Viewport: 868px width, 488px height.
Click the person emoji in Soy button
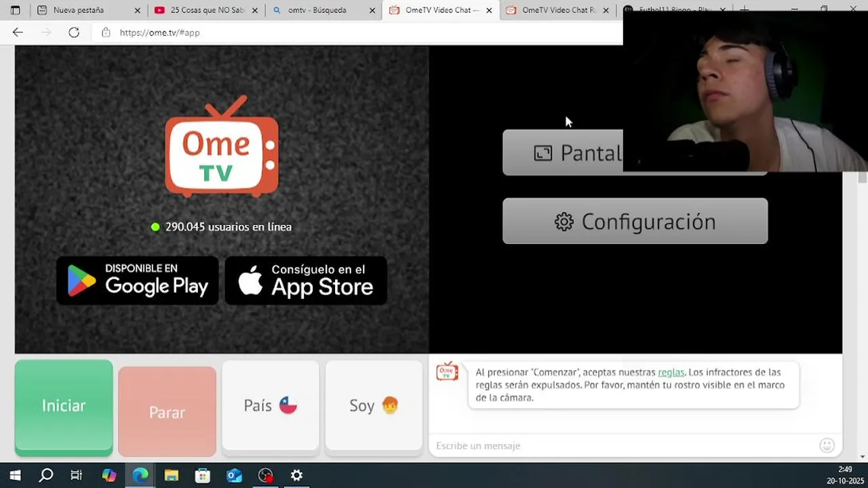[390, 405]
